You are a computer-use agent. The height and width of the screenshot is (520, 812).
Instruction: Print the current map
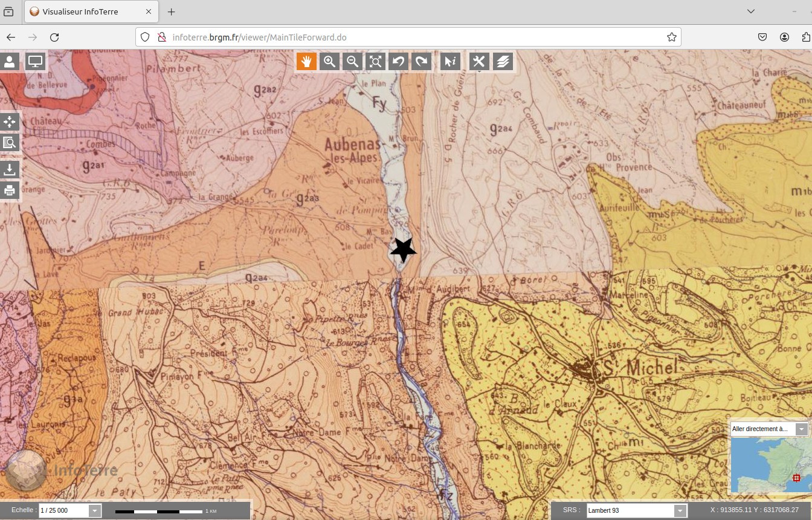tap(10, 190)
